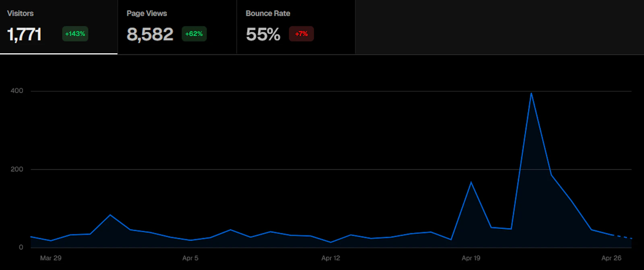Click the dashed projected line segment at chart end
Viewport: 644px width, 270px height.
tap(622, 237)
